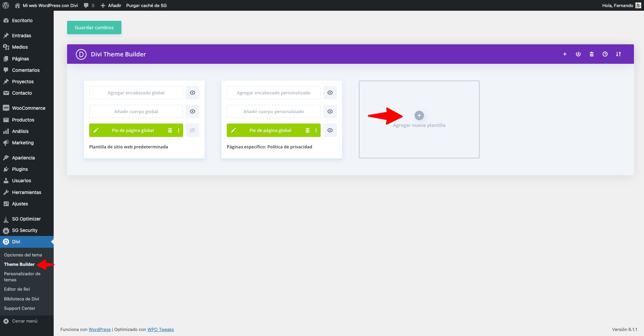Open privacy template footer three-dot options
Screen dimensions: 644x336
(x=316, y=130)
